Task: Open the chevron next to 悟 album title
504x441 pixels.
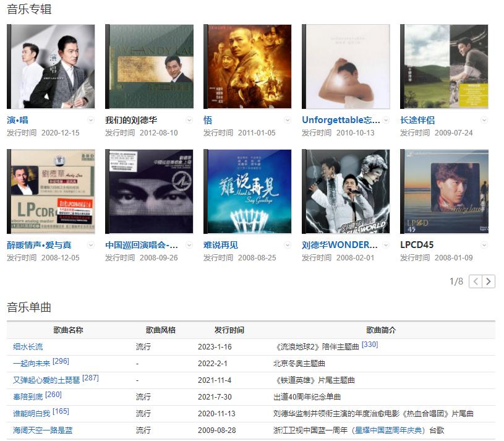Action: (x=286, y=119)
